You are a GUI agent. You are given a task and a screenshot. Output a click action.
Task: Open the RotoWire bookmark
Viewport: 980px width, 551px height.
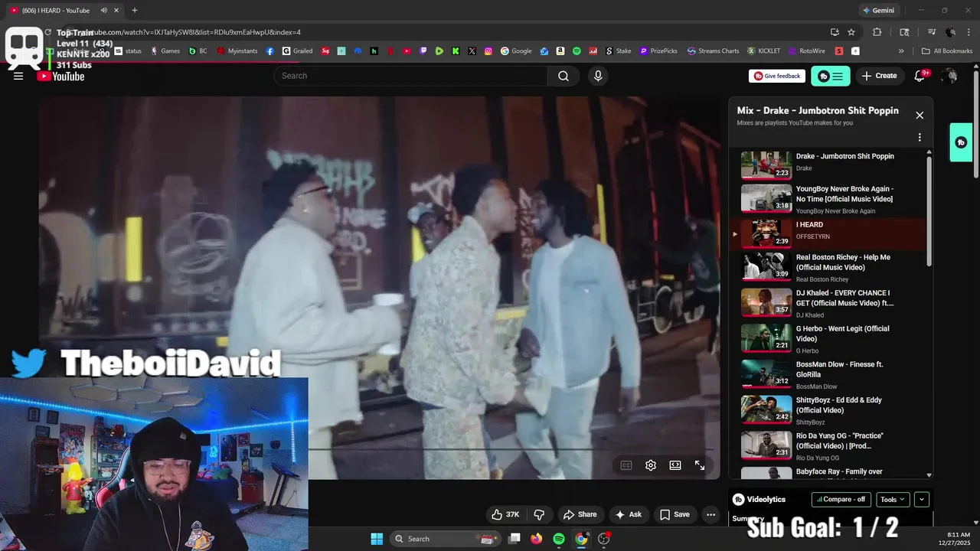point(806,51)
